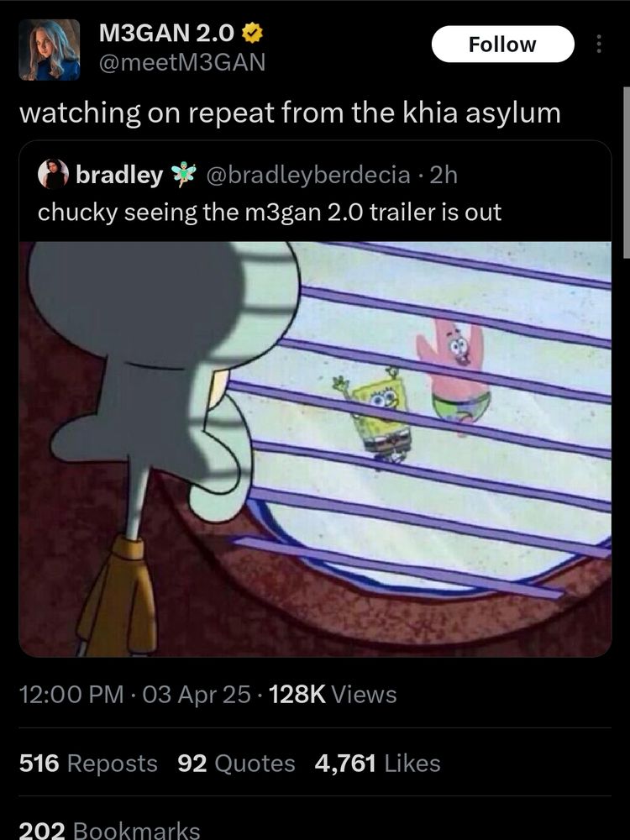Viewport: 630px width, 840px height.
Task: Open the @meetM3GAN handle
Action: coord(182,63)
